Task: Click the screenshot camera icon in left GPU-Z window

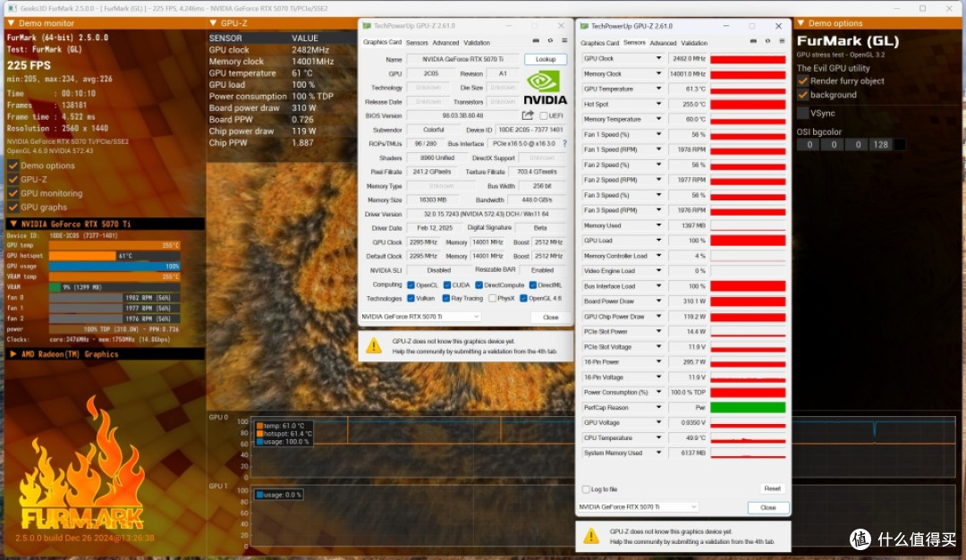Action: point(536,40)
